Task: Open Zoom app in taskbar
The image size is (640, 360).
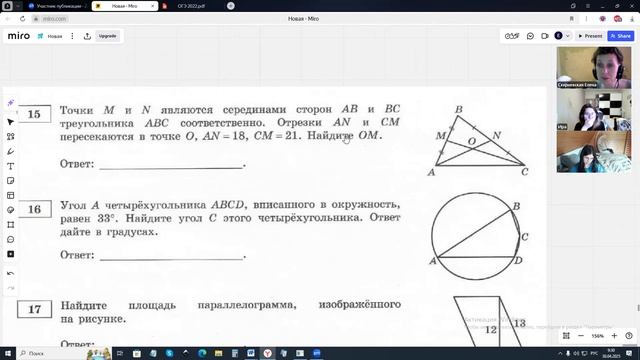Action: tap(317, 353)
